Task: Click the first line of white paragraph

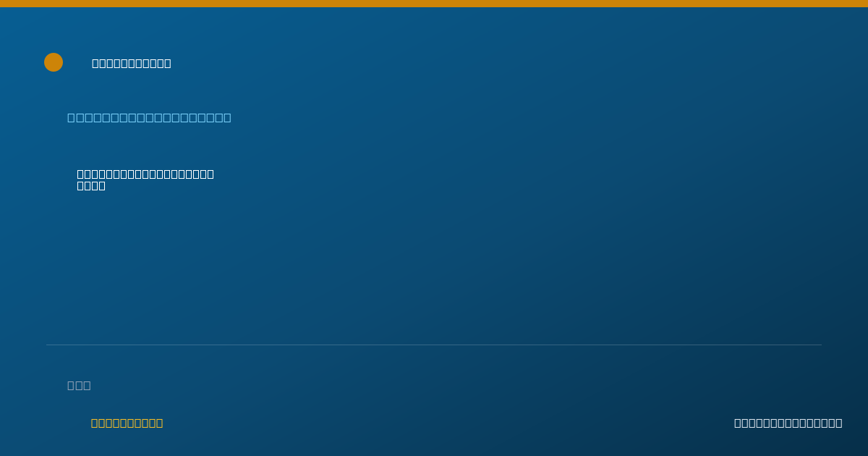Action: [x=145, y=174]
